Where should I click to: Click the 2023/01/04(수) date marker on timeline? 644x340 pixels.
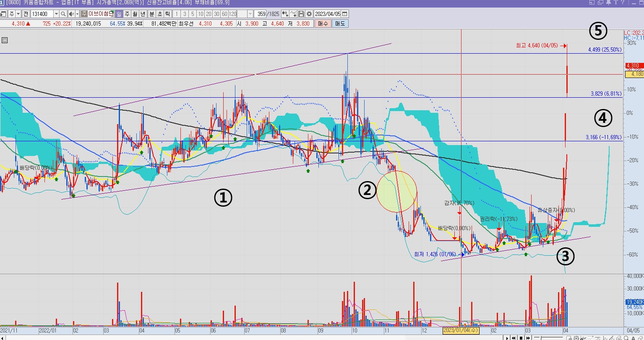tap(461, 330)
